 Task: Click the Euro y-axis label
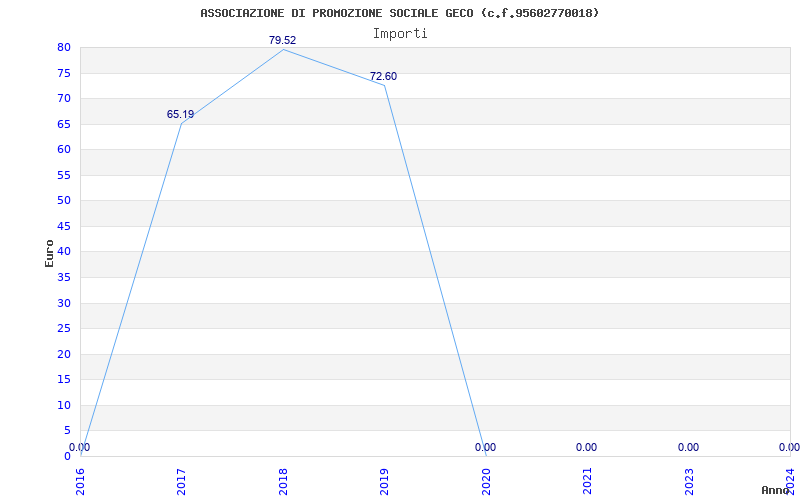(49, 253)
